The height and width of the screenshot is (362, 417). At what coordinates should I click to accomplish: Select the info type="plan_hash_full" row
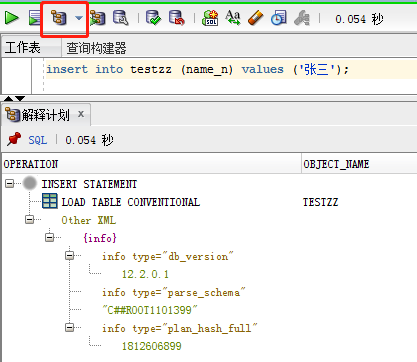pyautogui.click(x=180, y=328)
